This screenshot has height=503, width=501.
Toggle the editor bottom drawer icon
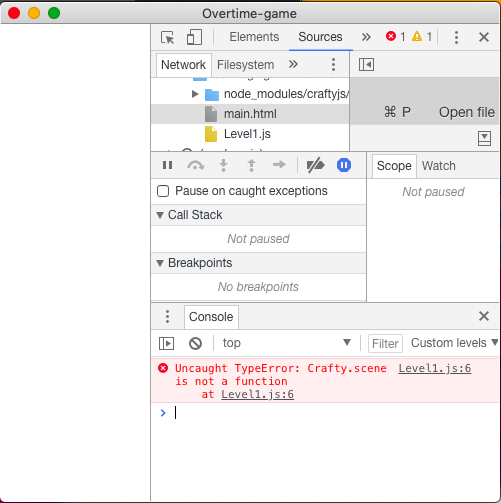pyautogui.click(x=484, y=138)
